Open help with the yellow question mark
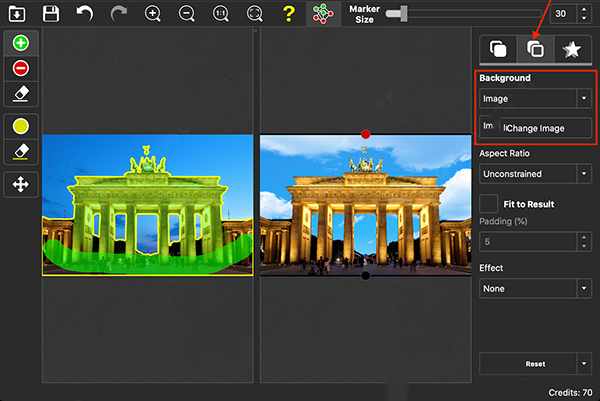600x401 pixels. tap(289, 14)
